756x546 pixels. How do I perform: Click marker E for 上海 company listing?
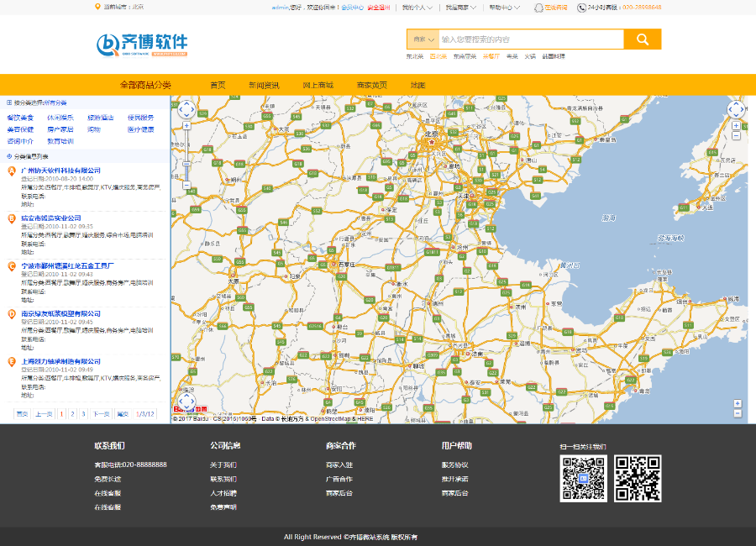(12, 362)
